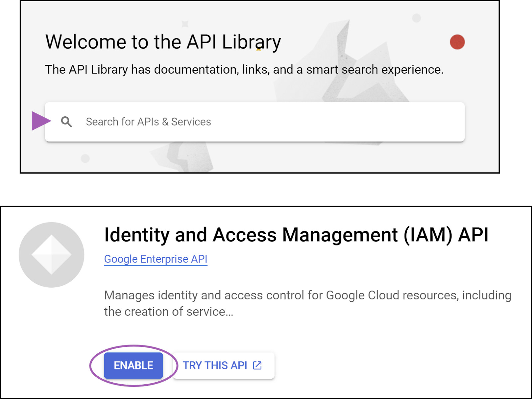
Task: Click the TRY THIS API label text
Action: pyautogui.click(x=215, y=365)
